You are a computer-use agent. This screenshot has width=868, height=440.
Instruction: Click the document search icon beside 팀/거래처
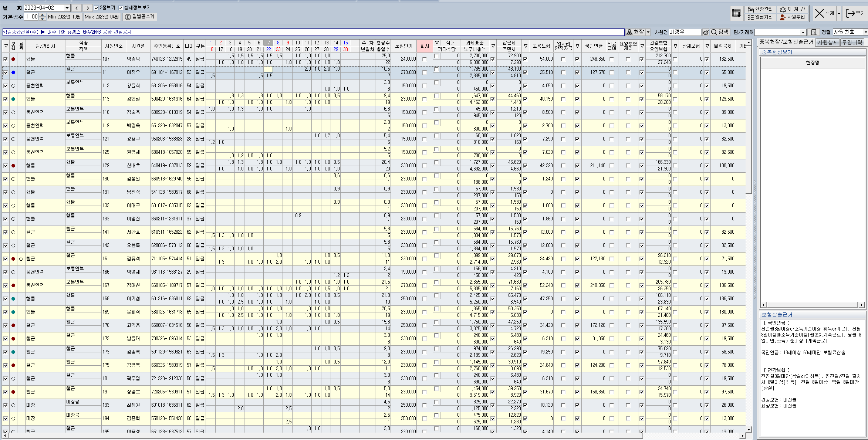coord(814,33)
